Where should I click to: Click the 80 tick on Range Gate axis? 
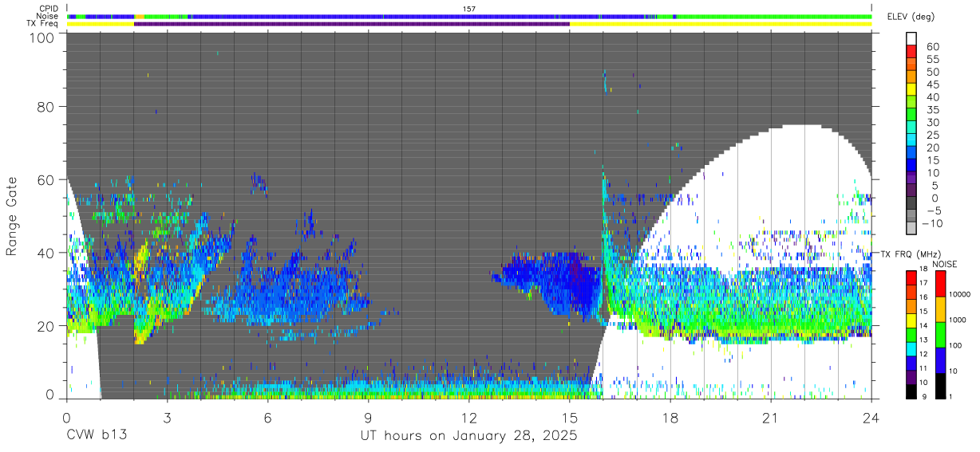click(x=47, y=107)
